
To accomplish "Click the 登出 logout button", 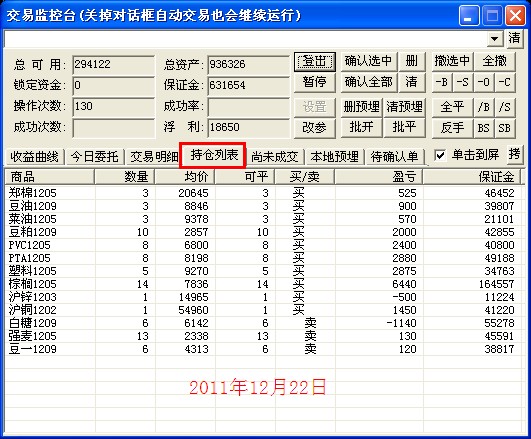I will pos(315,62).
